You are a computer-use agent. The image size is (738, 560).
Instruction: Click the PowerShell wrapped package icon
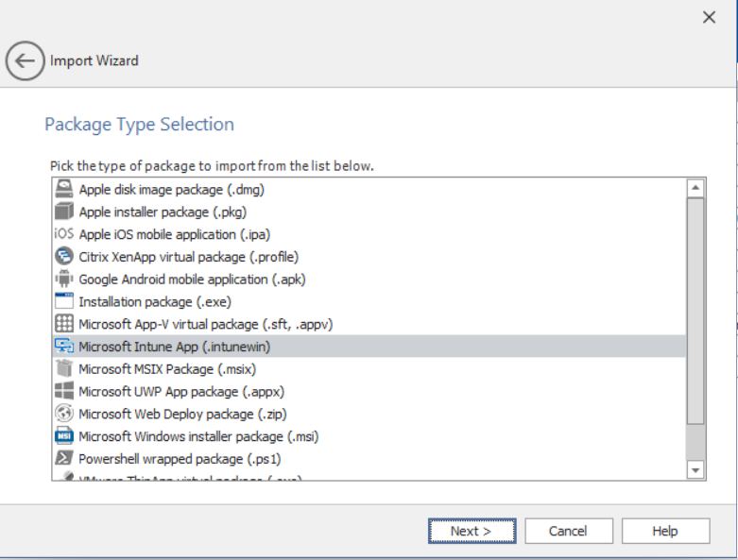64,458
